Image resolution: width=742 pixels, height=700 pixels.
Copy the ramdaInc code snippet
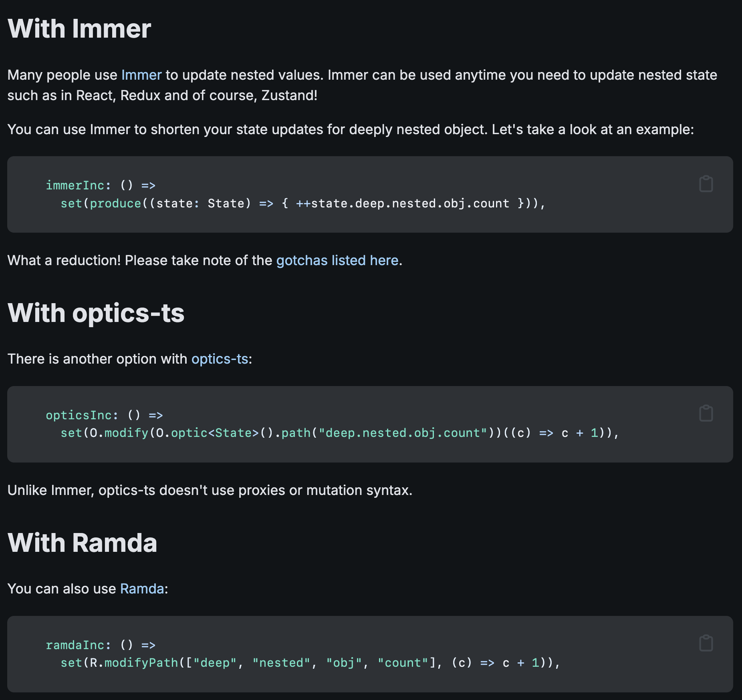pyautogui.click(x=706, y=643)
